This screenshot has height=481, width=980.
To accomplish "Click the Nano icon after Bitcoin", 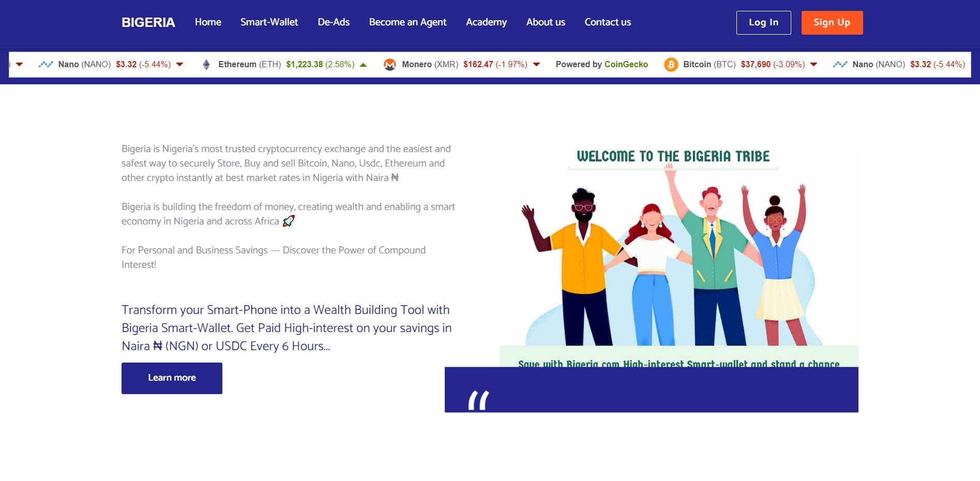I will (840, 65).
